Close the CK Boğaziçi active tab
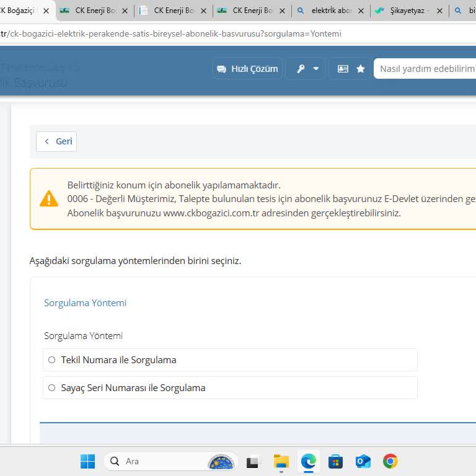 click(46, 11)
